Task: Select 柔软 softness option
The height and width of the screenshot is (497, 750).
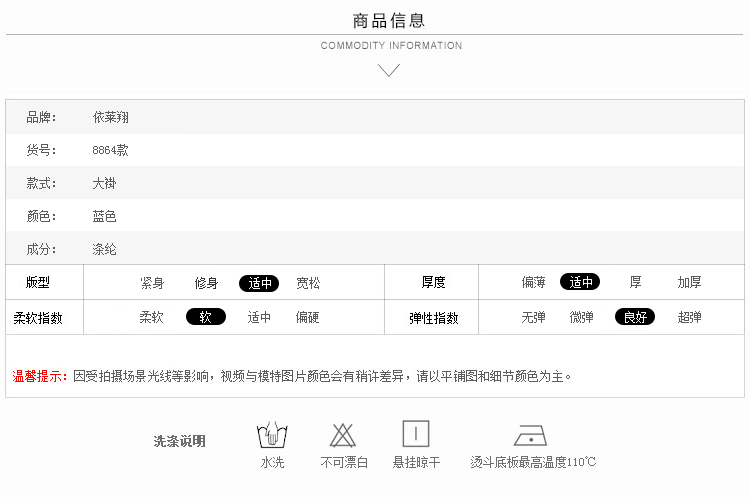Action: pyautogui.click(x=152, y=317)
